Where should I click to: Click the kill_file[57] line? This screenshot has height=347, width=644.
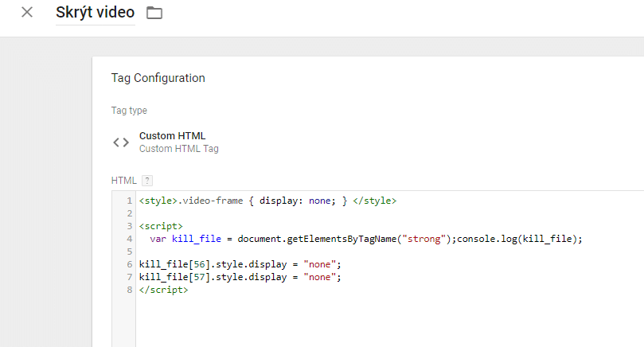click(240, 277)
